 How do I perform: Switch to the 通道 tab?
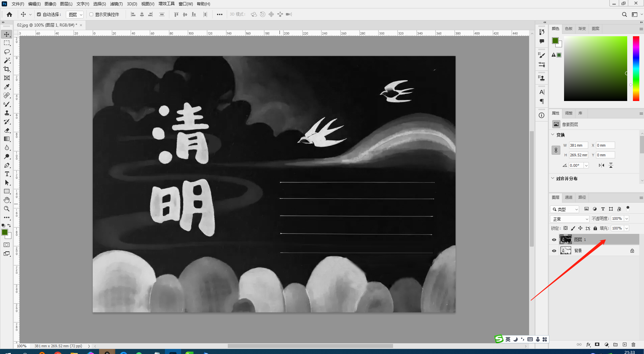pyautogui.click(x=568, y=197)
